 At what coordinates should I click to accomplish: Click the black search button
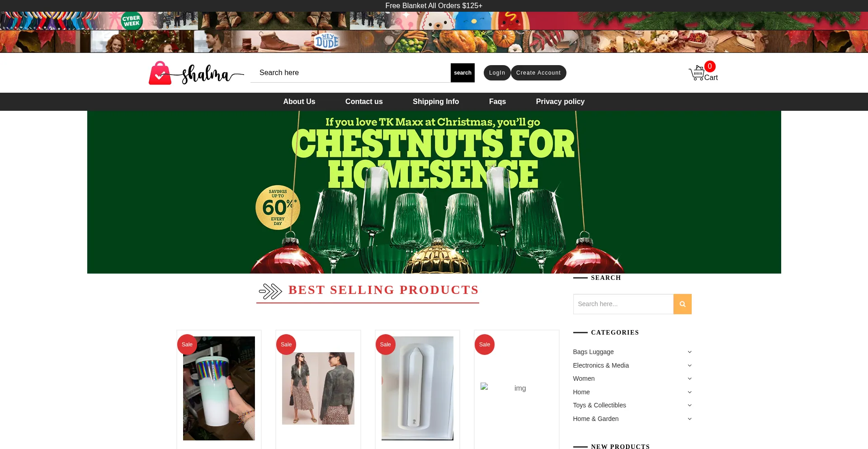coord(462,73)
